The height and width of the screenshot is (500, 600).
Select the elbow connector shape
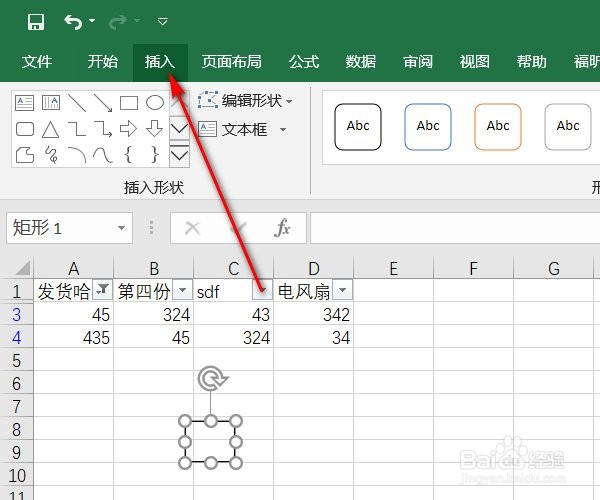click(x=77, y=129)
